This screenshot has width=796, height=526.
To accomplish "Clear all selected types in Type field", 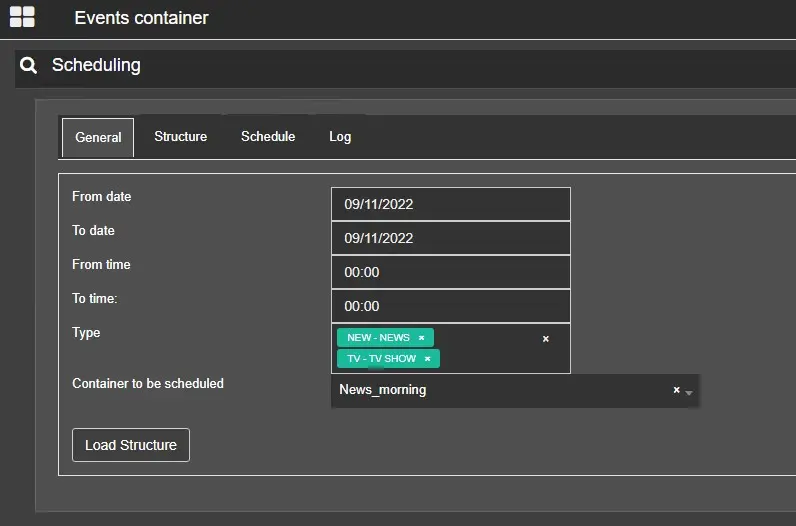I will (x=546, y=339).
